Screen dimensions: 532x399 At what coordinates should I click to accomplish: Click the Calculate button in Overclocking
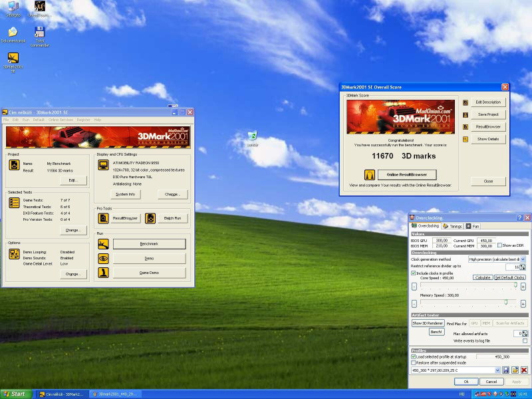click(483, 277)
